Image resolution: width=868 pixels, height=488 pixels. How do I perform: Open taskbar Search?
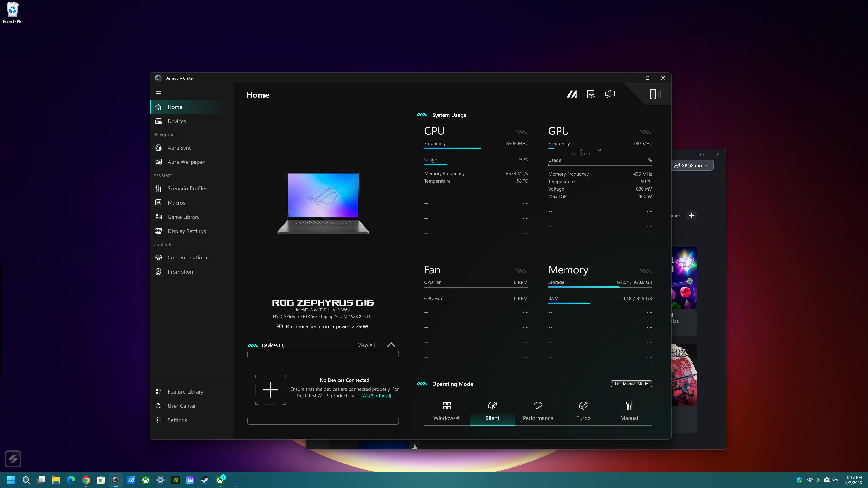26,480
